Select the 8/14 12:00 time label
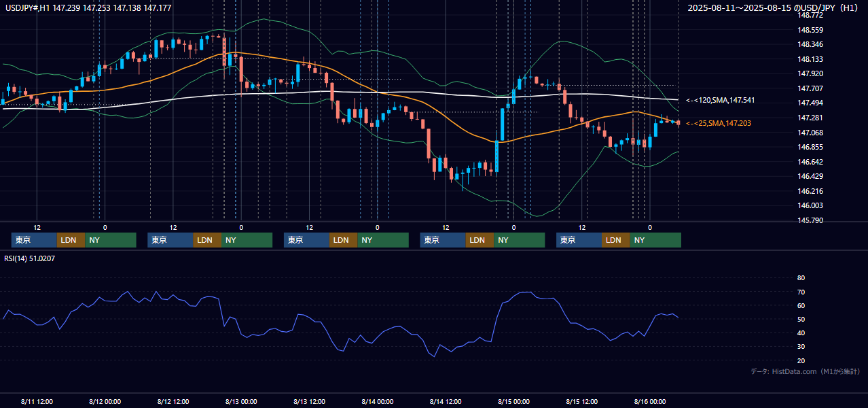The height and width of the screenshot is (408, 868). pos(446,401)
